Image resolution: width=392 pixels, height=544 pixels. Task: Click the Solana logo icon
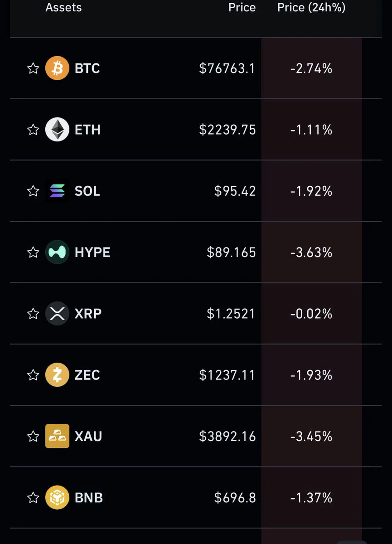pos(57,191)
